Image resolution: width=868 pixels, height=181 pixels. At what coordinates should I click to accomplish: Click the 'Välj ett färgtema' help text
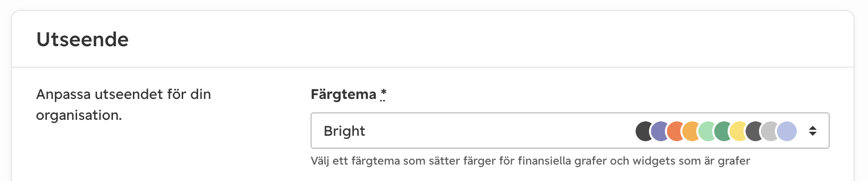(531, 161)
